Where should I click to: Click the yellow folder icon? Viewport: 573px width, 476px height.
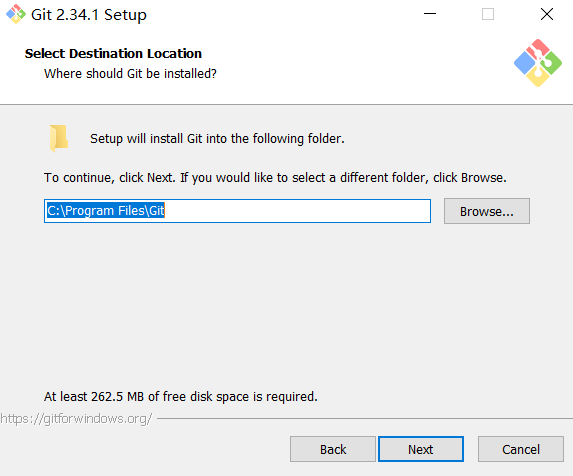59,138
